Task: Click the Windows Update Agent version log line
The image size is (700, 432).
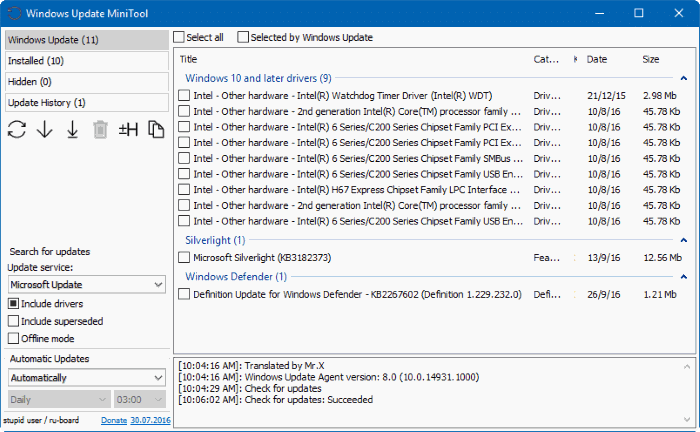Action: [329, 377]
